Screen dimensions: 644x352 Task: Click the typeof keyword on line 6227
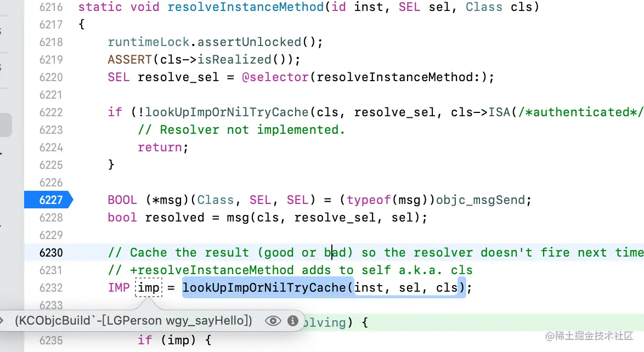(369, 200)
